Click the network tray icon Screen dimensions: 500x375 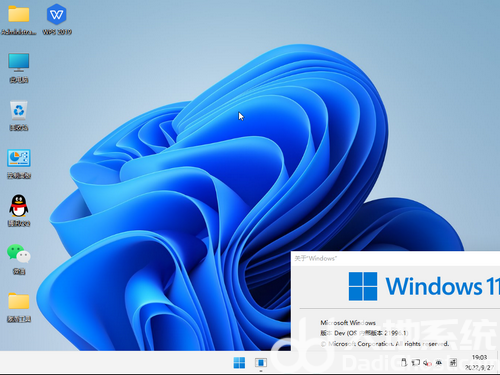[415, 362]
